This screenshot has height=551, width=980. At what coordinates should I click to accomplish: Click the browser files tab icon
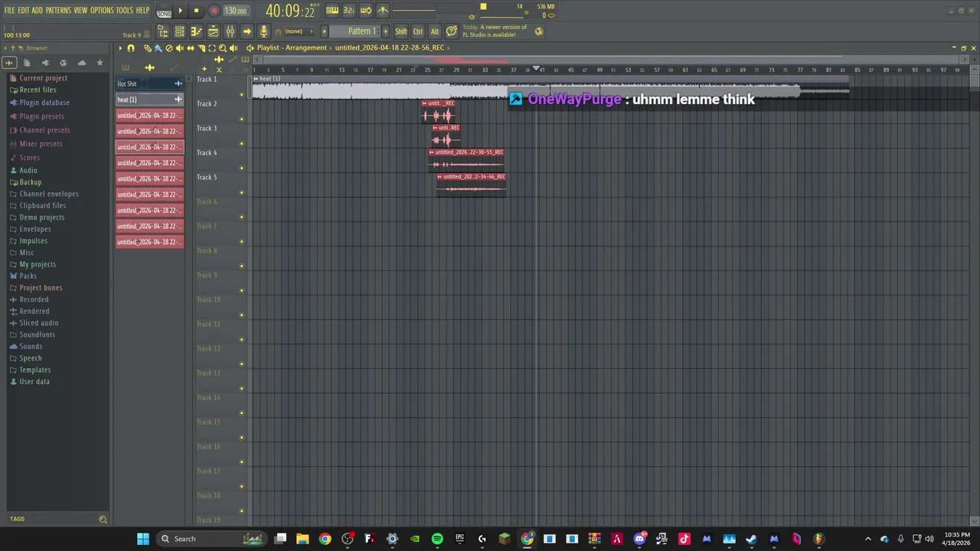27,63
